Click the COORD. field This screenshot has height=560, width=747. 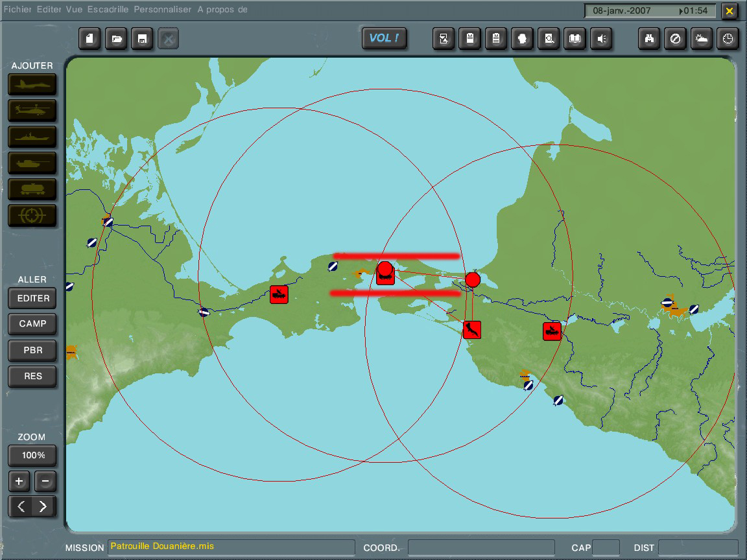point(481,547)
